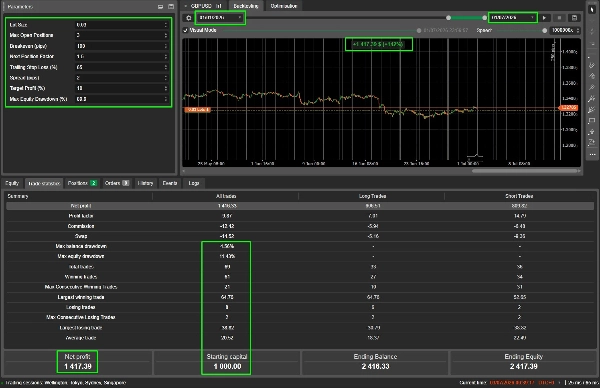600x388 pixels.
Task: Click the All trades column header
Action: 226,196
